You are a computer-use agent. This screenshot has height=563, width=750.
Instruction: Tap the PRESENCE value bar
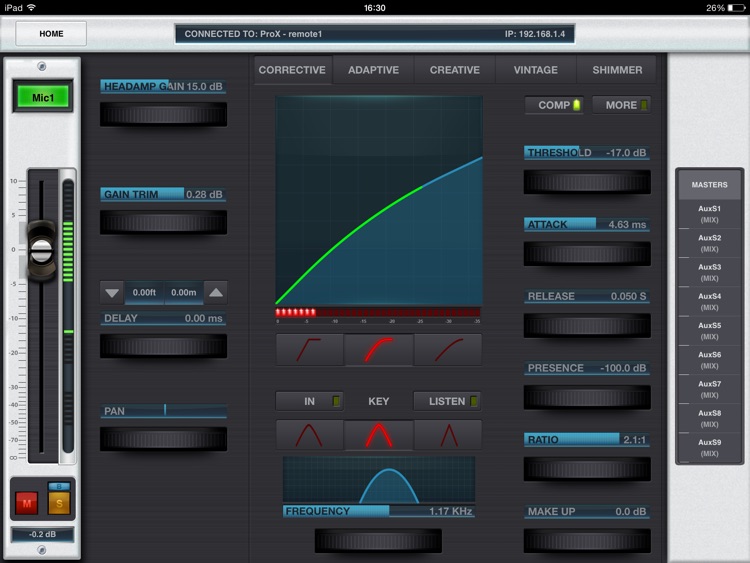pyautogui.click(x=587, y=368)
